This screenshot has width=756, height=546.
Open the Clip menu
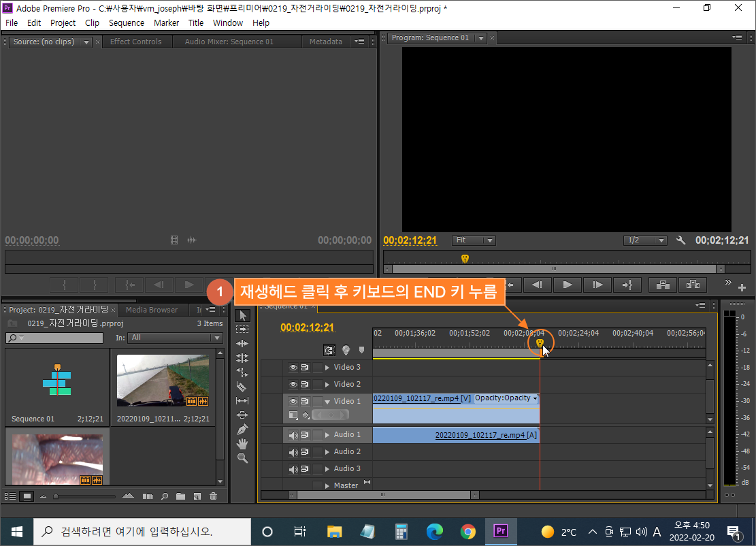click(92, 22)
